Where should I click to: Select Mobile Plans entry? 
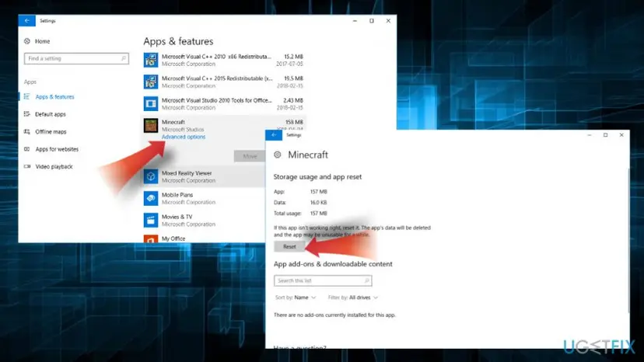pos(204,198)
